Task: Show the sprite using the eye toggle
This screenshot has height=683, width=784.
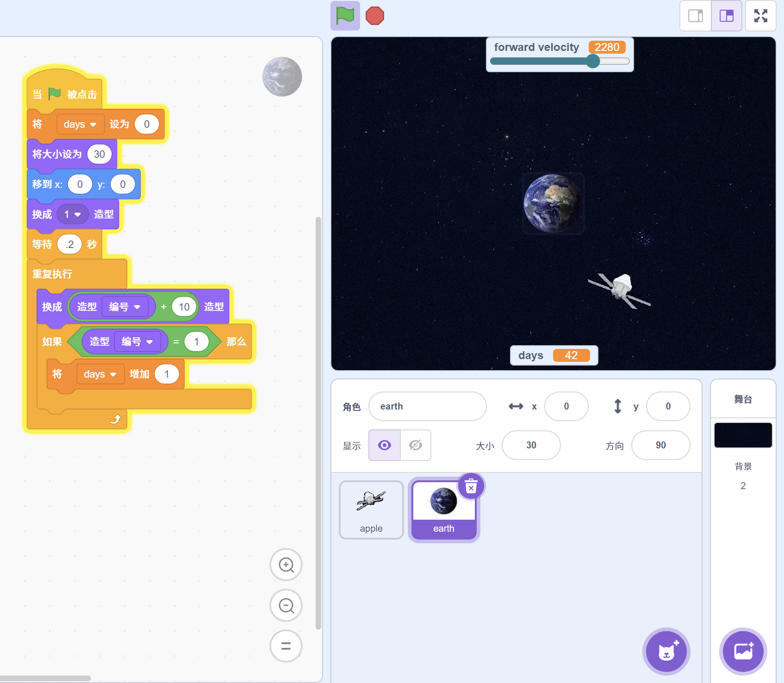Action: tap(384, 445)
